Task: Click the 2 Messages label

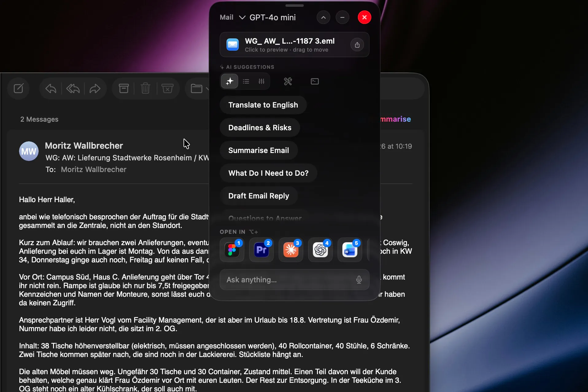Action: (39, 119)
